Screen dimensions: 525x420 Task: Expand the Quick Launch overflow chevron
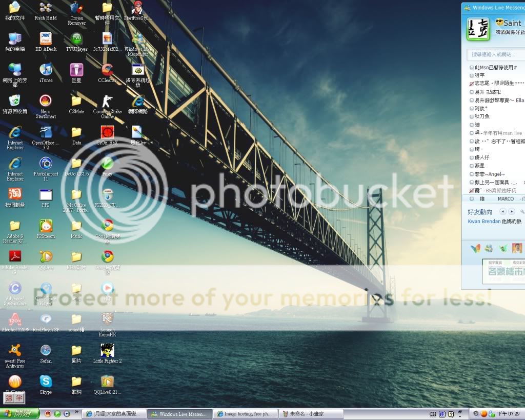(x=77, y=412)
